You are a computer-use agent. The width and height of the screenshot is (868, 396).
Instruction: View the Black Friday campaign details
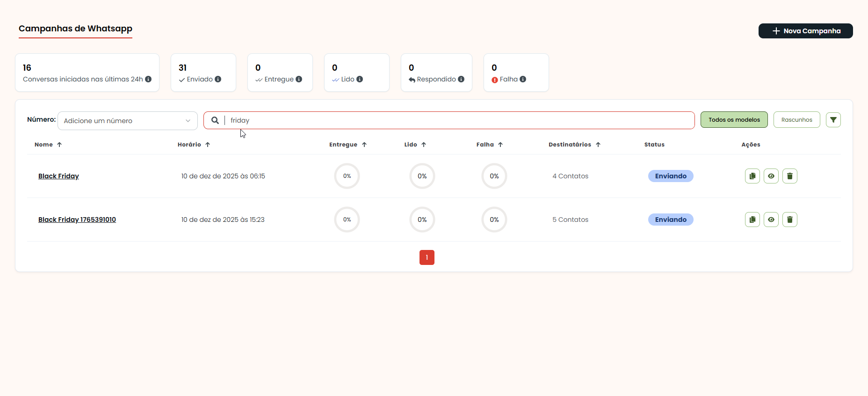(771, 176)
